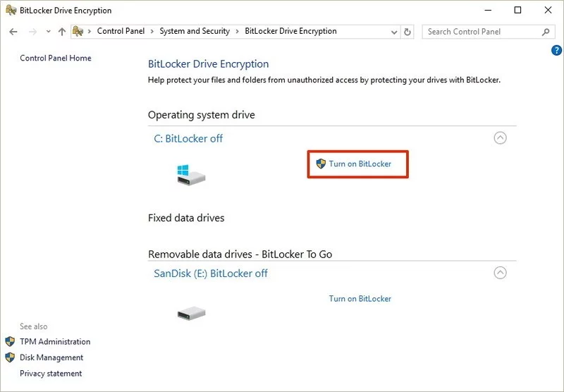Viewport: 564px width, 392px height.
Task: Click the SanDisk removable drive icon
Action: coord(190,312)
